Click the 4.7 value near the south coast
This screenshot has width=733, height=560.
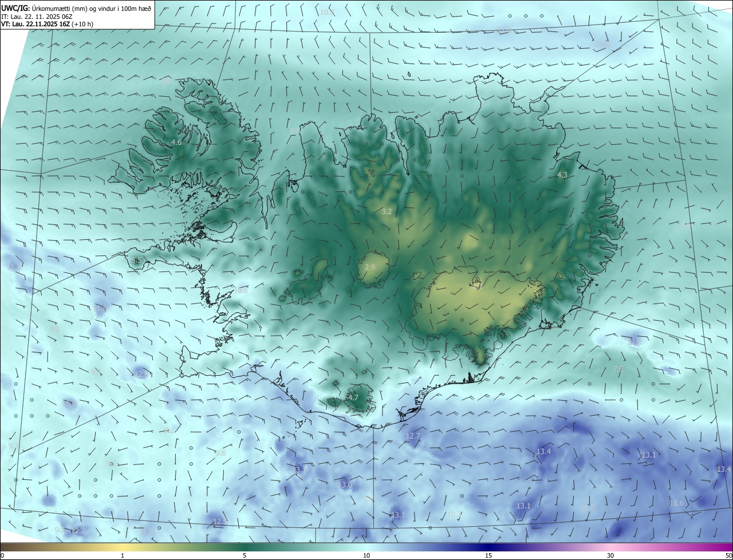353,397
